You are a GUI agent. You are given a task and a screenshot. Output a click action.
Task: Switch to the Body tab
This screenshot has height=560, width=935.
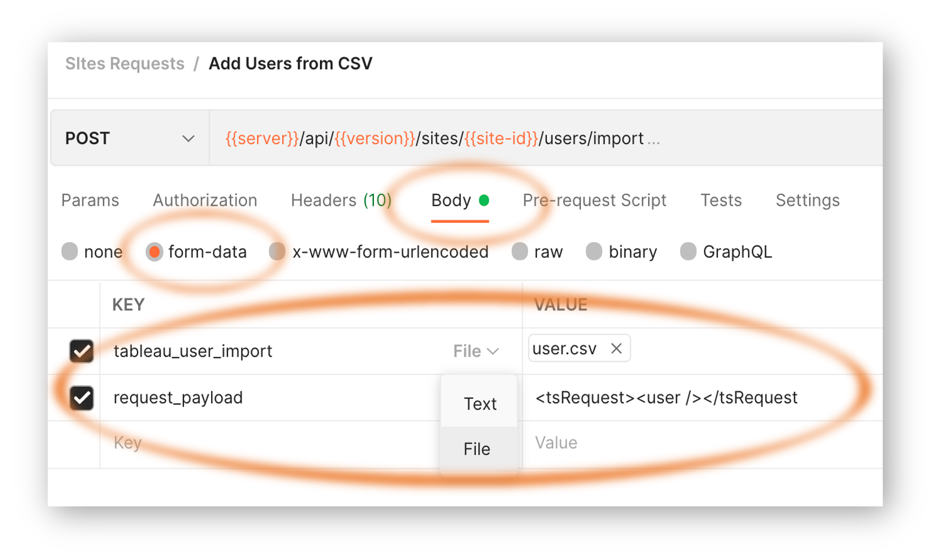pyautogui.click(x=451, y=200)
